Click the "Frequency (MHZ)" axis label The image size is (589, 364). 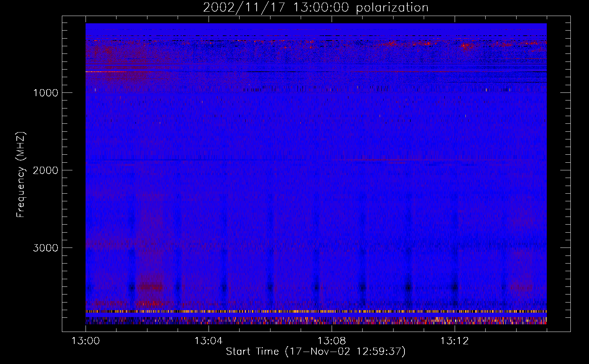tap(21, 175)
